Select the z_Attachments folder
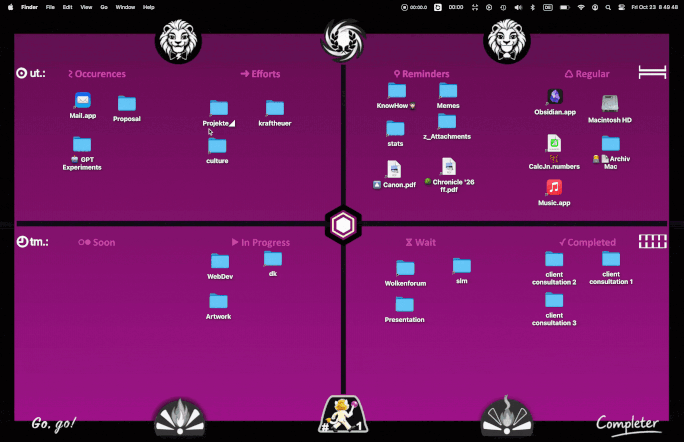The image size is (684, 442). point(447,121)
